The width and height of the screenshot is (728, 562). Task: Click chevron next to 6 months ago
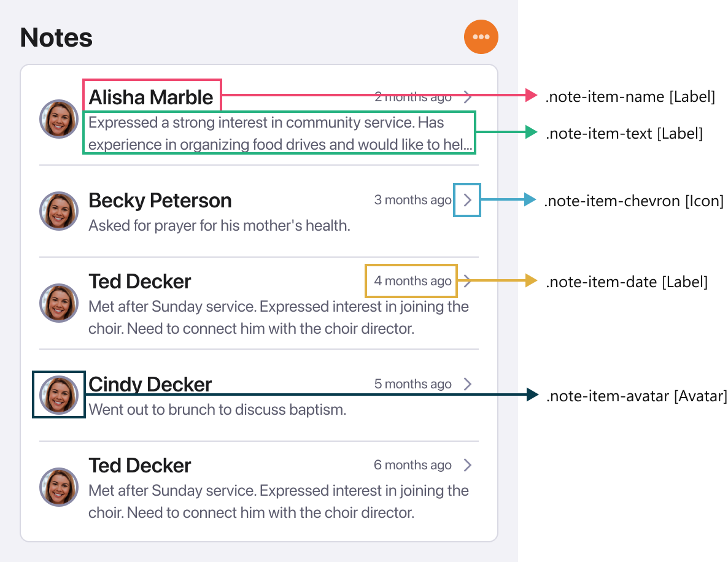(x=468, y=465)
